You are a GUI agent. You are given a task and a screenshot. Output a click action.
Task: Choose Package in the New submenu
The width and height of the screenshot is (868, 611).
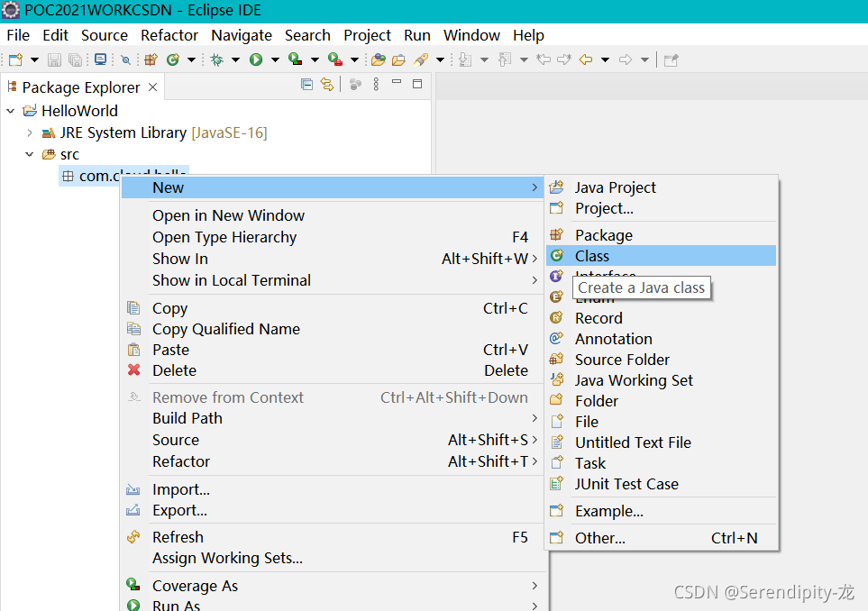click(x=661, y=235)
